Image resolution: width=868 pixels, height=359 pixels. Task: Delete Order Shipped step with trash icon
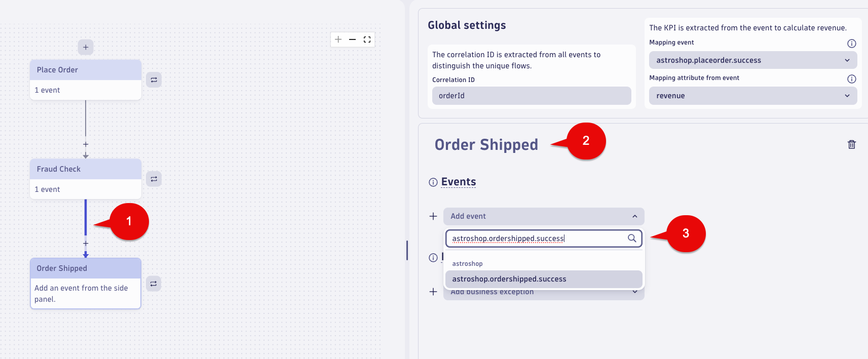click(852, 145)
